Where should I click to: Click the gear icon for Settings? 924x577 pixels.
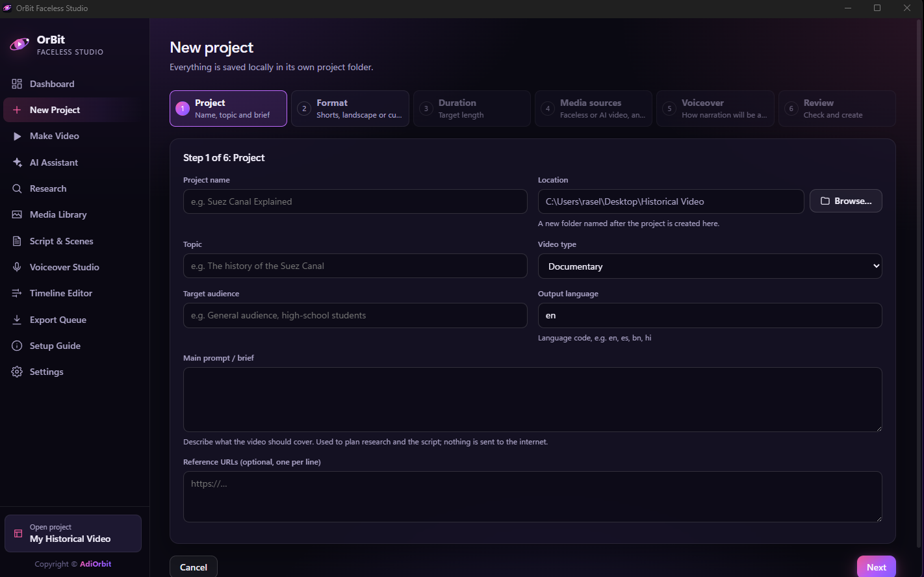pos(17,372)
